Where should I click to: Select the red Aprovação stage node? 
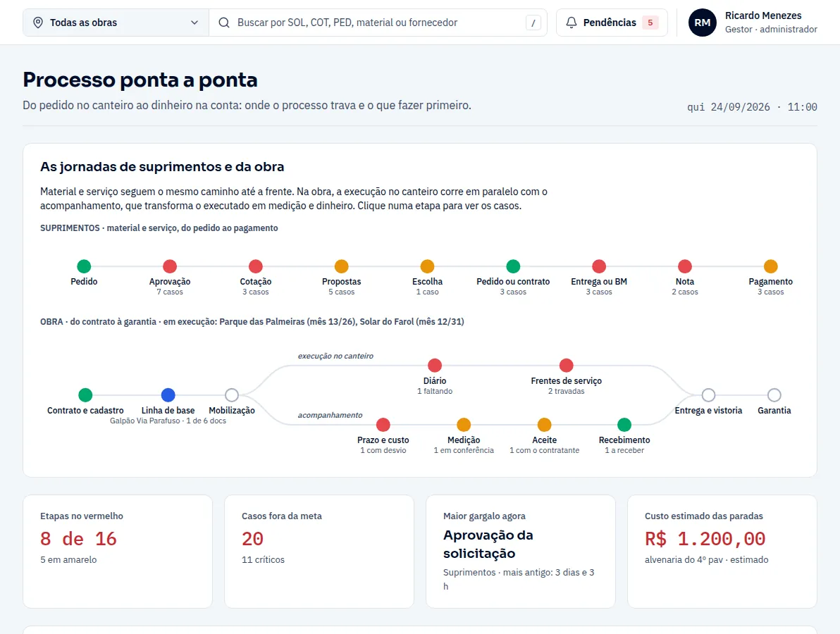[x=170, y=266]
